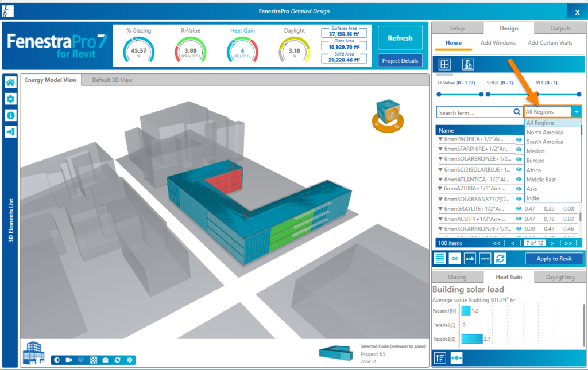Expand the 6mmGRAYLITE glazing row
This screenshot has height=370, width=588.
pos(440,209)
